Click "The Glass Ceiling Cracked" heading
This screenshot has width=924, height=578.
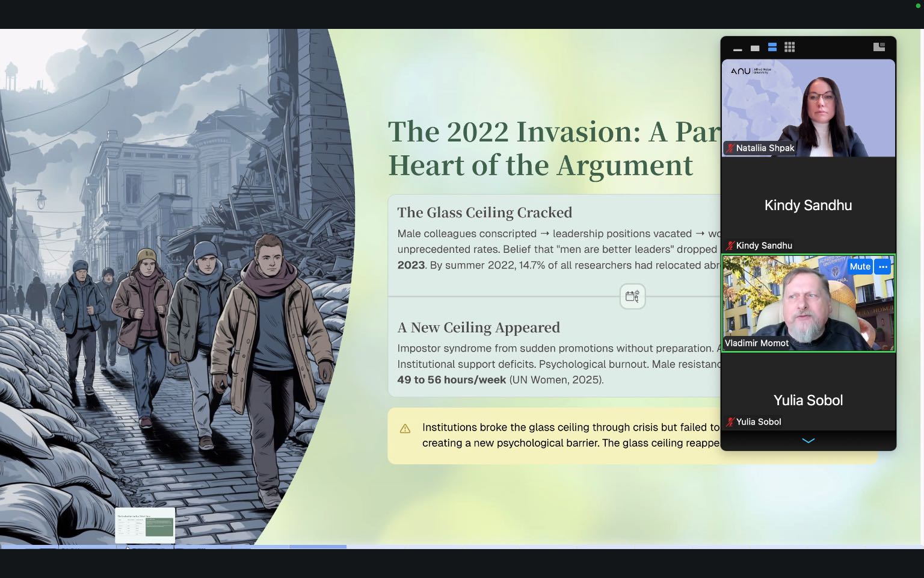(484, 213)
